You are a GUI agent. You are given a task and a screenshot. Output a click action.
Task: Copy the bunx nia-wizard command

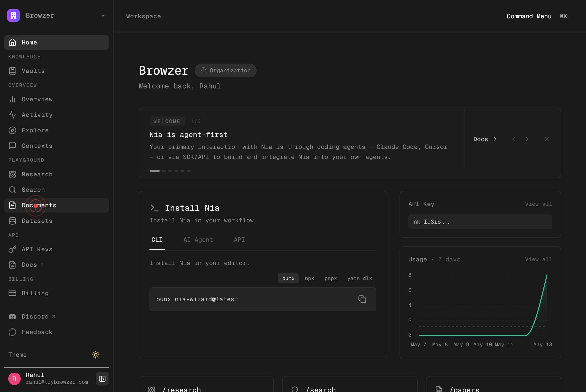click(362, 299)
